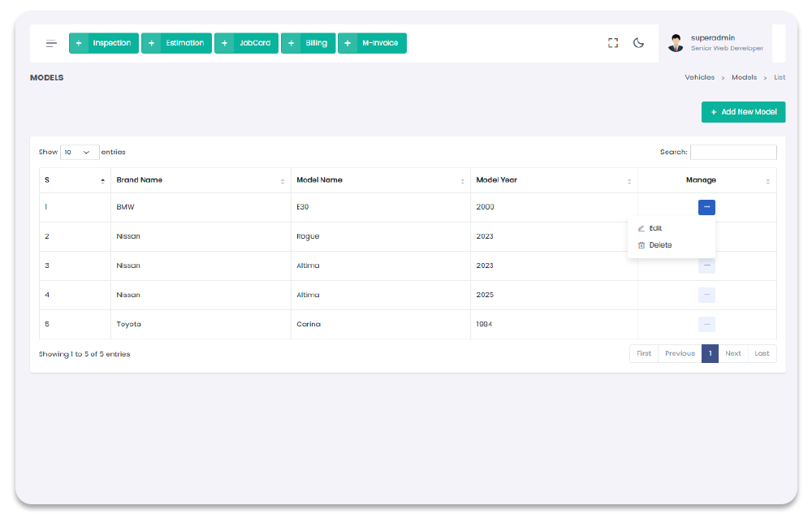Sort table by Model Year column

pyautogui.click(x=553, y=180)
